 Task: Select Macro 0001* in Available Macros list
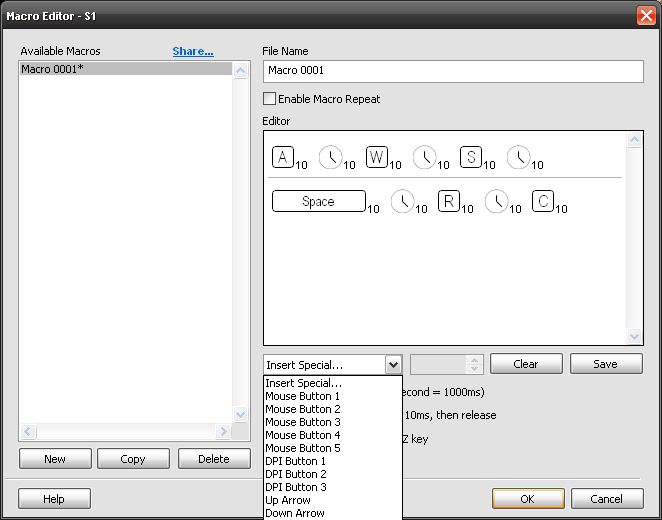[126, 68]
